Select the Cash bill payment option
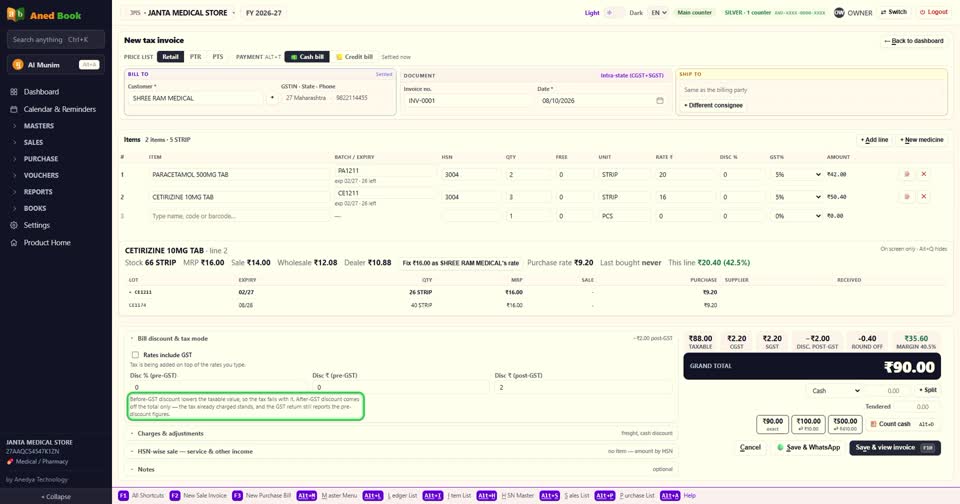960x504 pixels. coord(307,57)
